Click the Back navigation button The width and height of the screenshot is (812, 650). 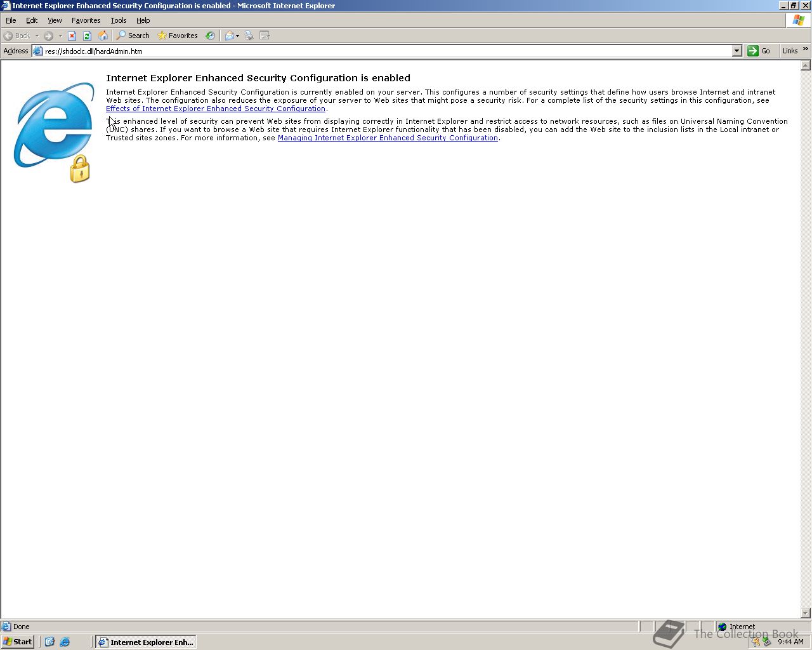click(x=17, y=36)
